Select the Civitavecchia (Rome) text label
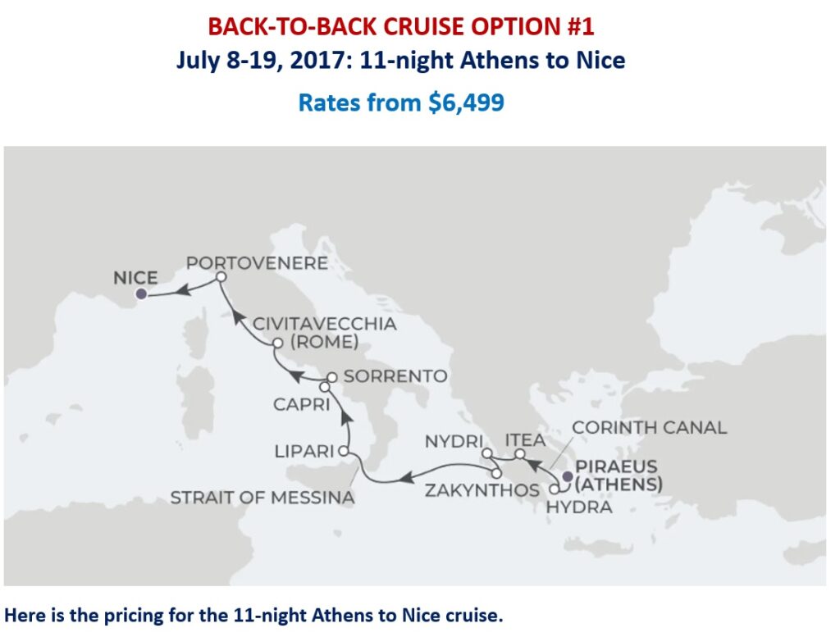This screenshot has height=637, width=840. pyautogui.click(x=324, y=332)
